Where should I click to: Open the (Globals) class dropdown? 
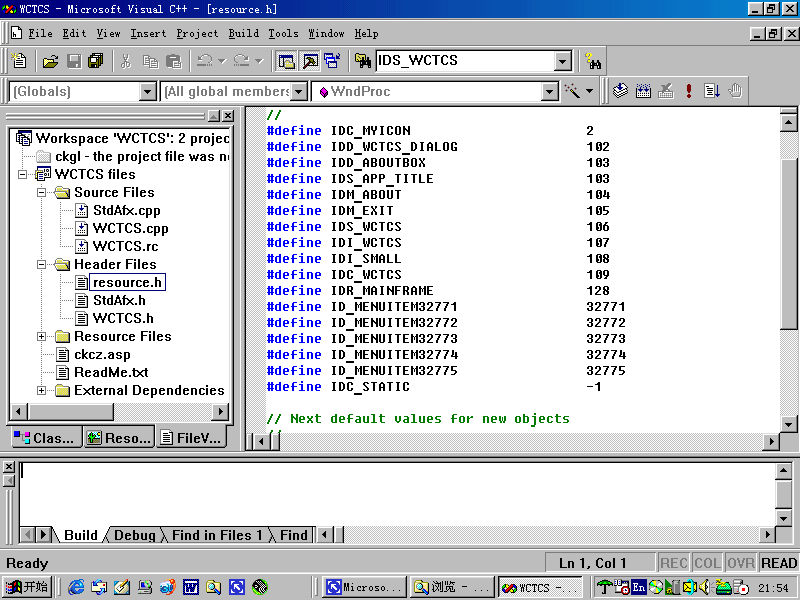click(x=147, y=92)
